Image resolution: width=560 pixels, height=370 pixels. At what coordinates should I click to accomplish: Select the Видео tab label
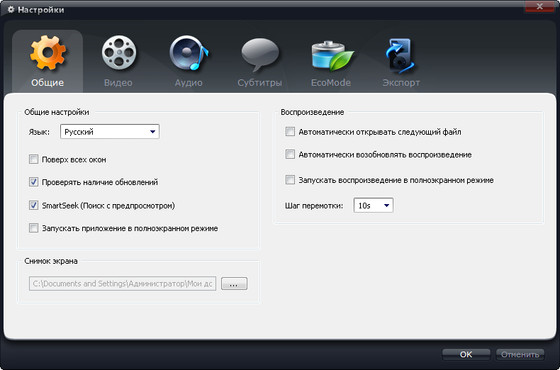click(118, 83)
